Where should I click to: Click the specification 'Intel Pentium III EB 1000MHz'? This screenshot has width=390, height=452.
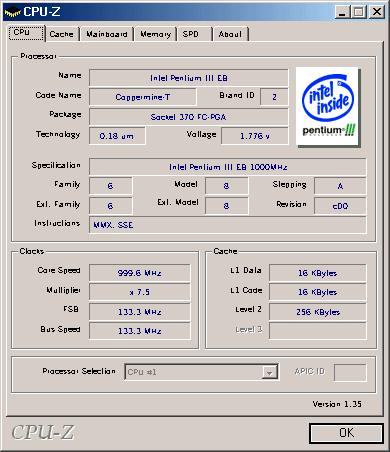pos(228,167)
